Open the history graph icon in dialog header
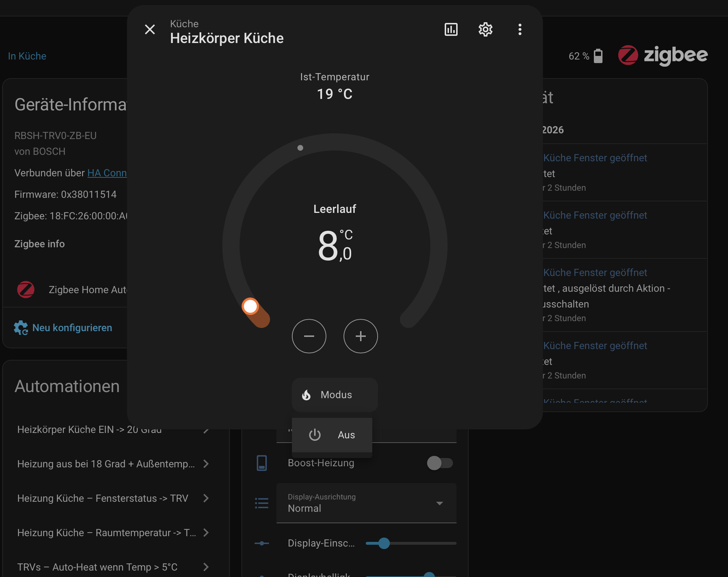 [x=451, y=29]
